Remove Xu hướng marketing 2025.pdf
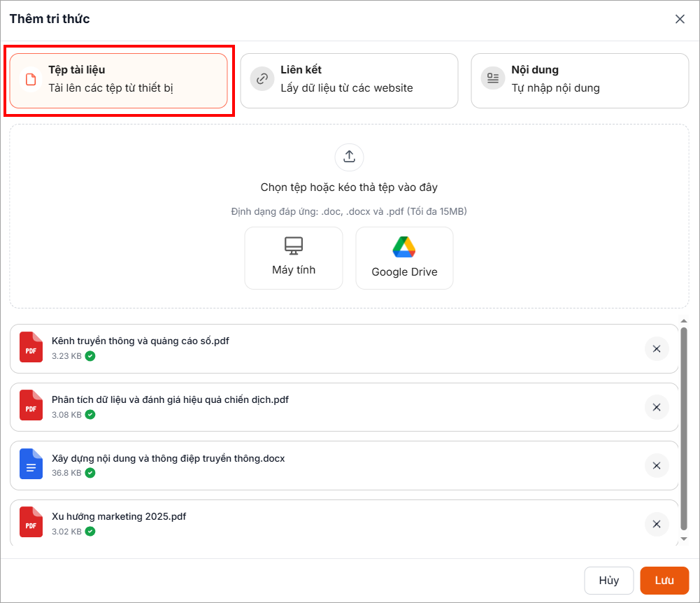 pos(656,524)
